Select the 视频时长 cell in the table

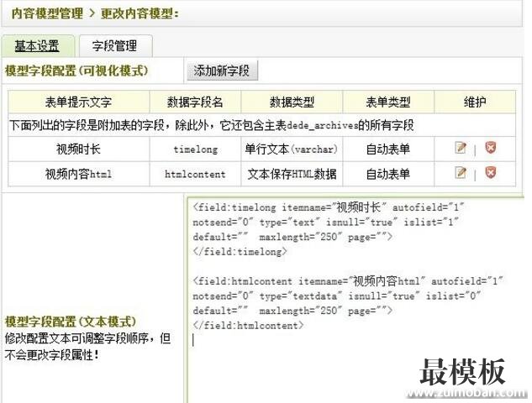78,149
